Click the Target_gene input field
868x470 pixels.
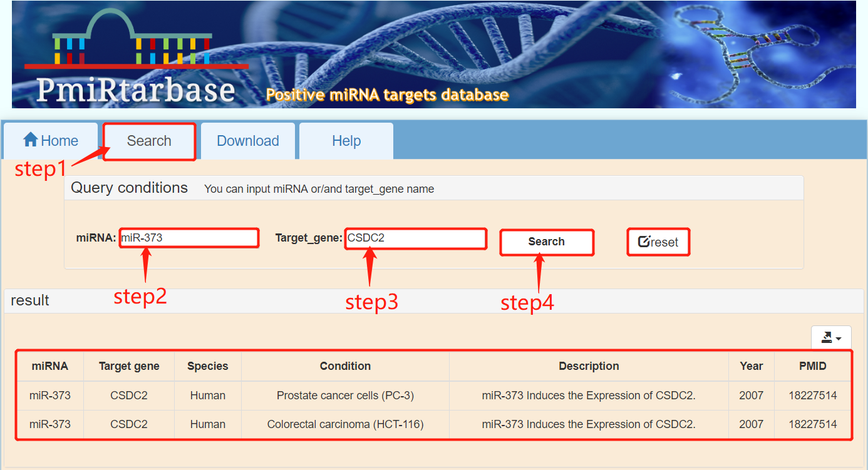point(416,238)
